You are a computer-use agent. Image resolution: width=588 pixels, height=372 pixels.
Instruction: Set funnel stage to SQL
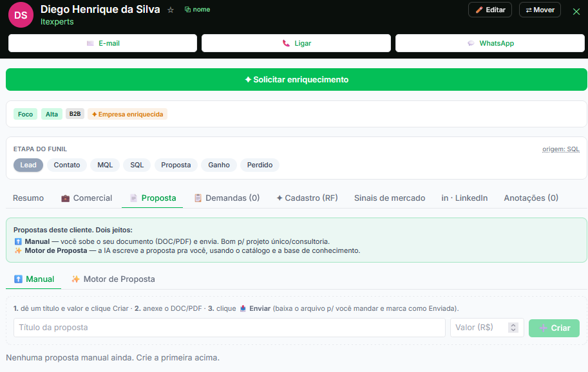pyautogui.click(x=137, y=165)
